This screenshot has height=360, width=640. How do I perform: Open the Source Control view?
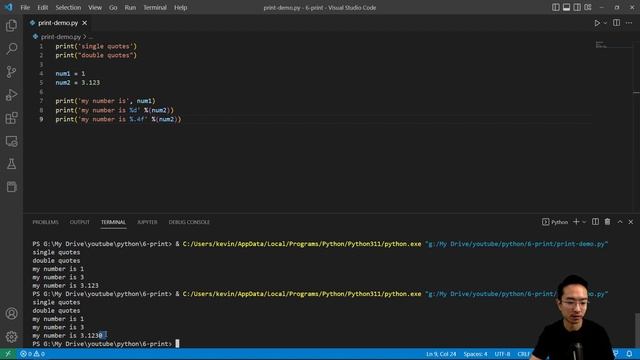pyautogui.click(x=11, y=72)
